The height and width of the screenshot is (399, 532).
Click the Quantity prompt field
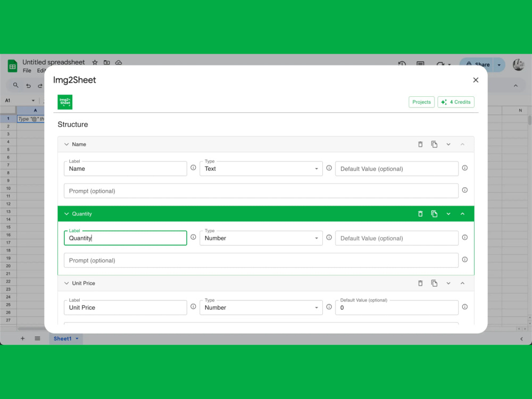click(261, 260)
